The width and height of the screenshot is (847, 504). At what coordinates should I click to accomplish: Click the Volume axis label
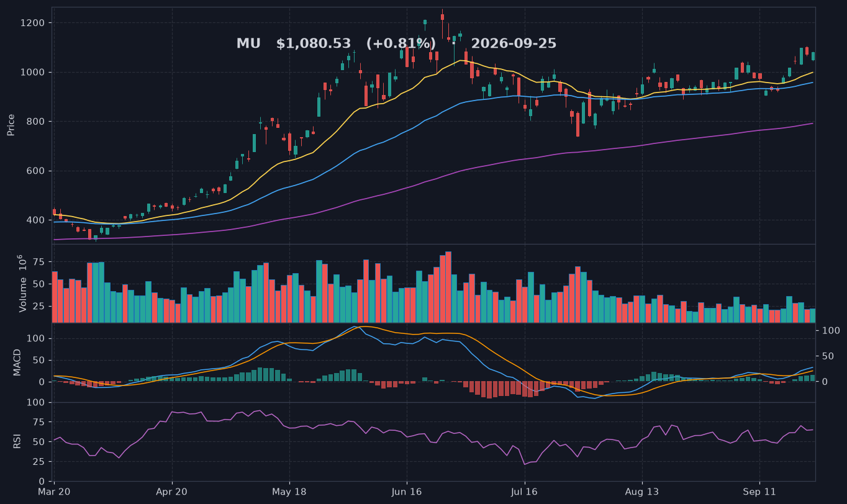22,283
